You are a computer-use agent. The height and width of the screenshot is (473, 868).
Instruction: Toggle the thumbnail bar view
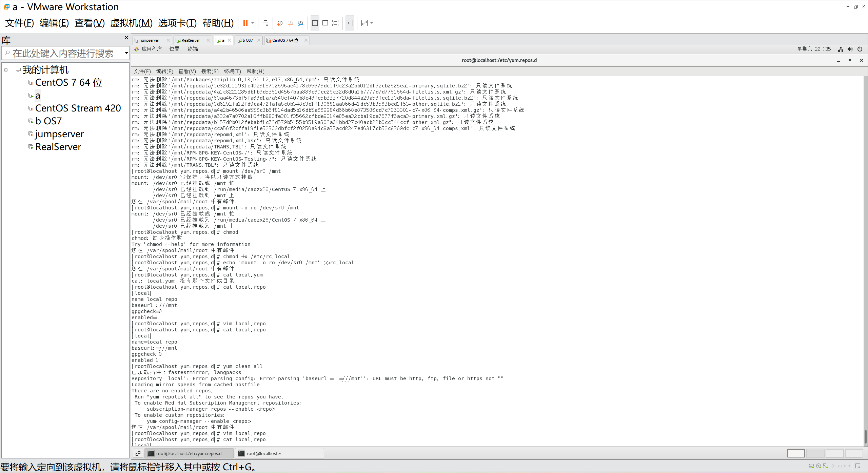pyautogui.click(x=325, y=23)
